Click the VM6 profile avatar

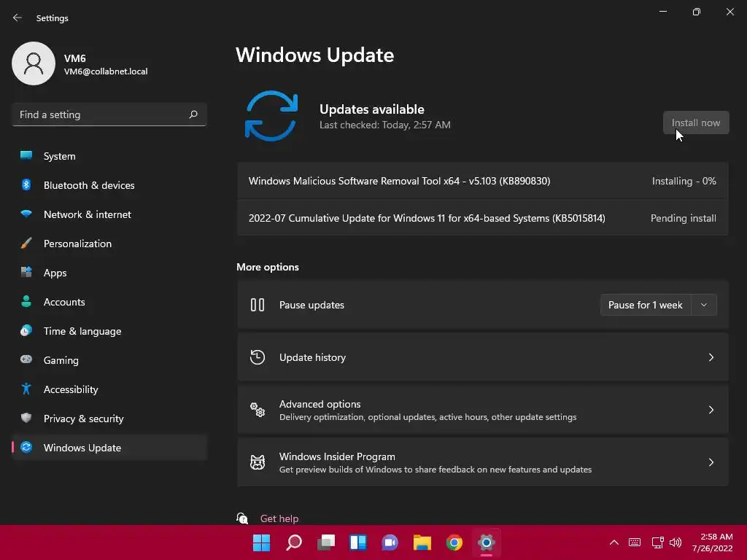coord(34,63)
